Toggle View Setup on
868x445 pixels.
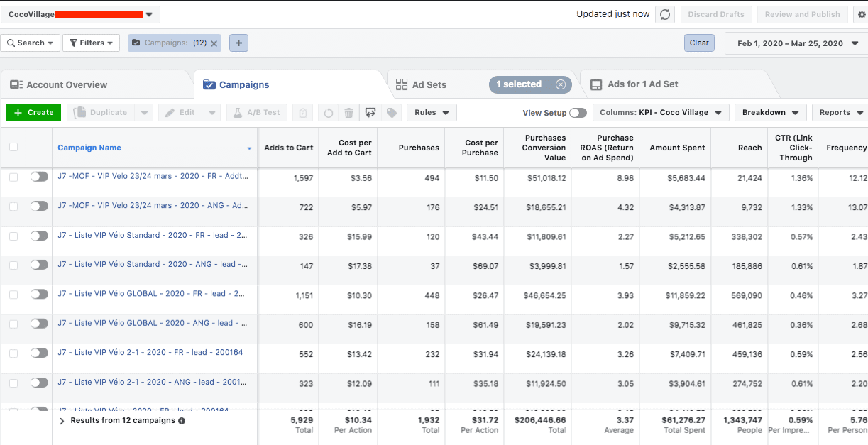pos(580,112)
